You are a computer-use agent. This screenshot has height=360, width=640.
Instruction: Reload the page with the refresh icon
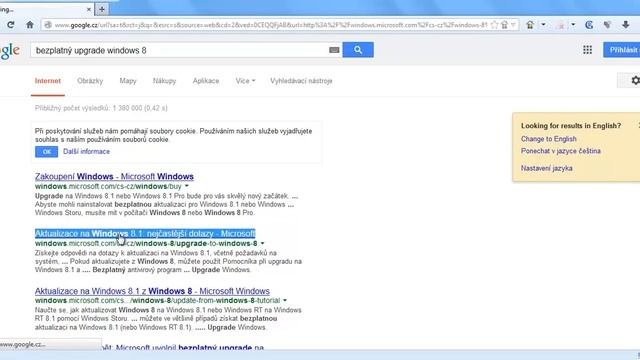[11, 25]
